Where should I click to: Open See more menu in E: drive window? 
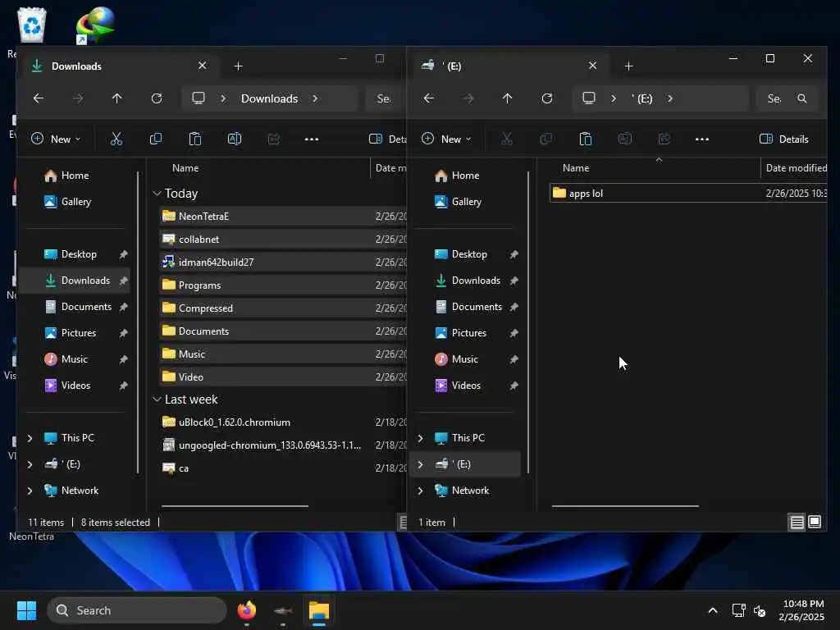[x=702, y=139]
